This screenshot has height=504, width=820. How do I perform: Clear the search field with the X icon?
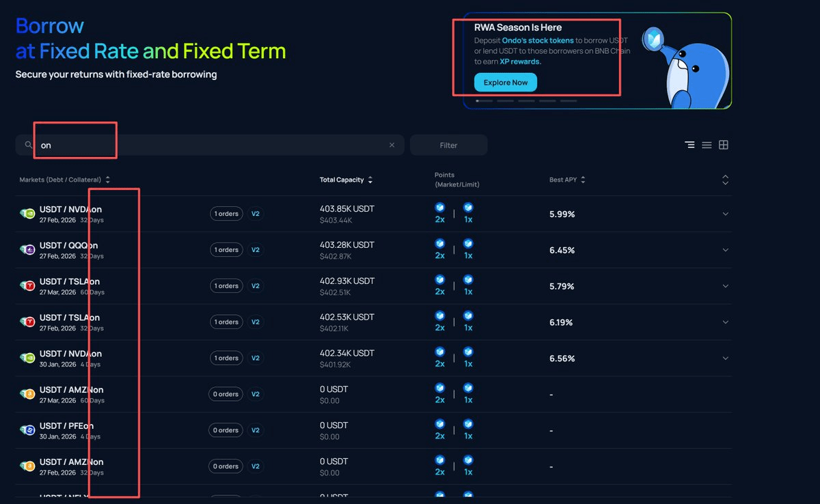(x=392, y=145)
